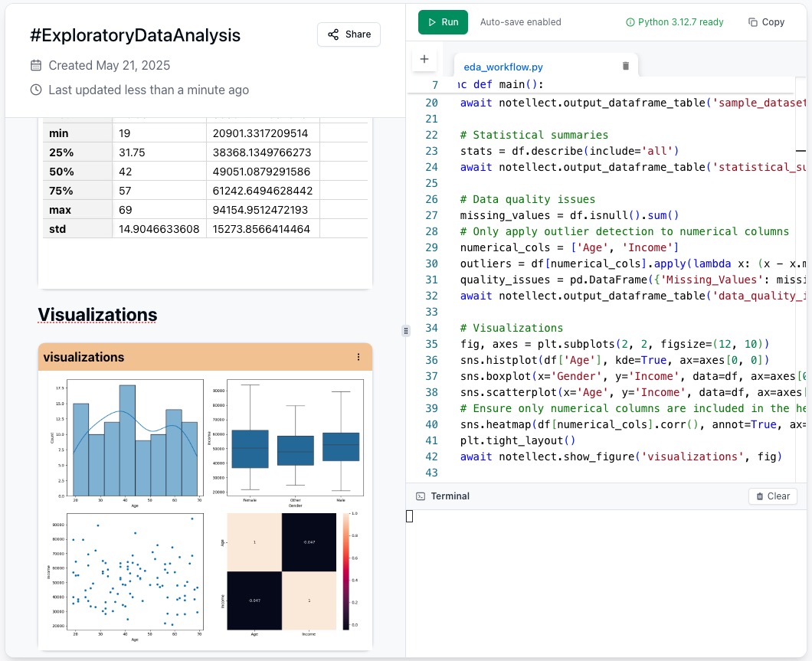This screenshot has width=812, height=661.
Task: Place cursor on missing_values line
Action: (569, 215)
